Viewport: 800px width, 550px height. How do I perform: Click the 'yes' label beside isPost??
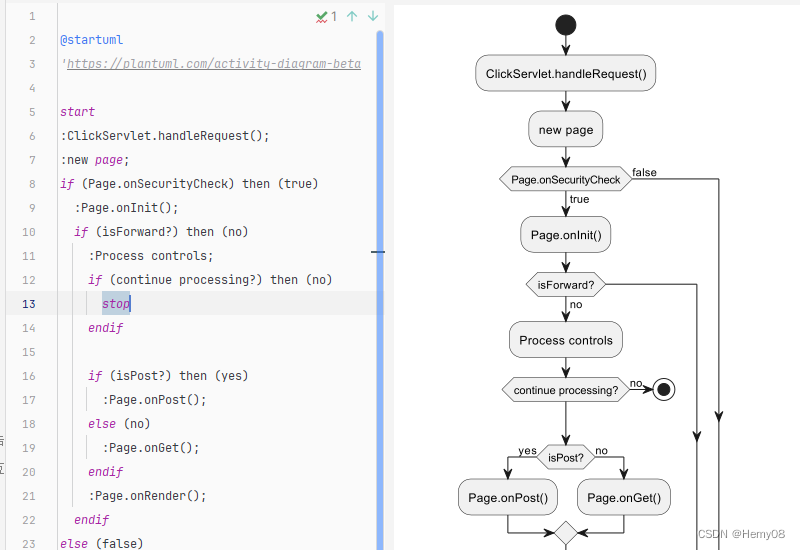[x=527, y=450]
